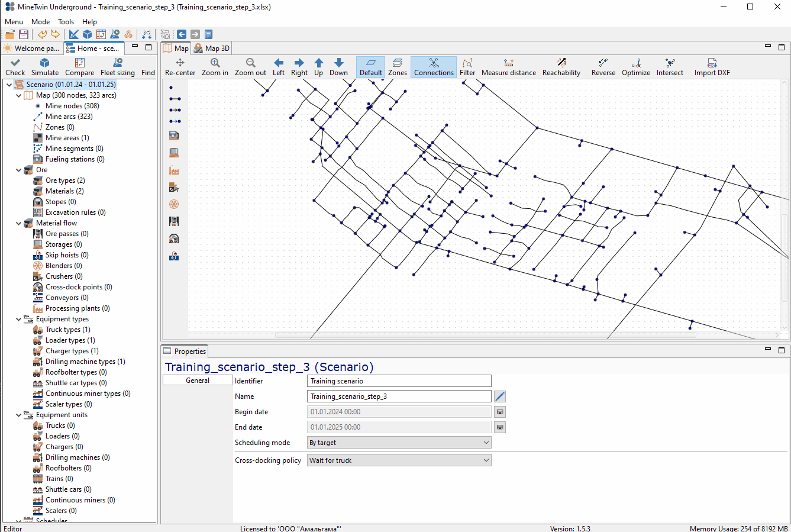Screen dimensions: 791x532
Task: Run the Optimize map tool
Action: pyautogui.click(x=636, y=67)
